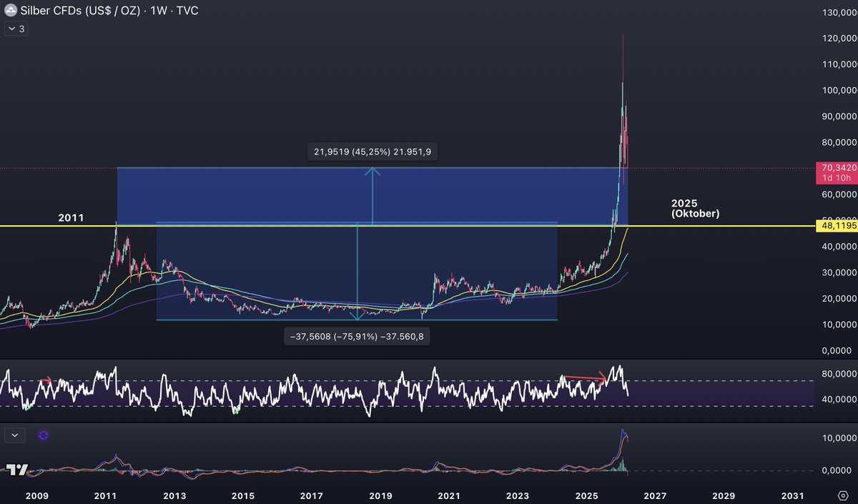Click the 120,0000 price scale label
858x504 pixels.
[838, 38]
